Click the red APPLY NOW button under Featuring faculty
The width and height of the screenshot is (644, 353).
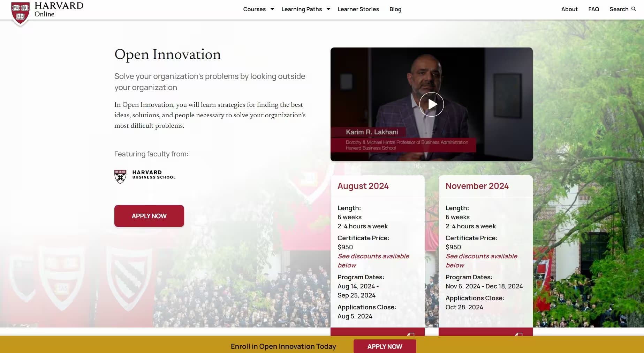tap(149, 216)
